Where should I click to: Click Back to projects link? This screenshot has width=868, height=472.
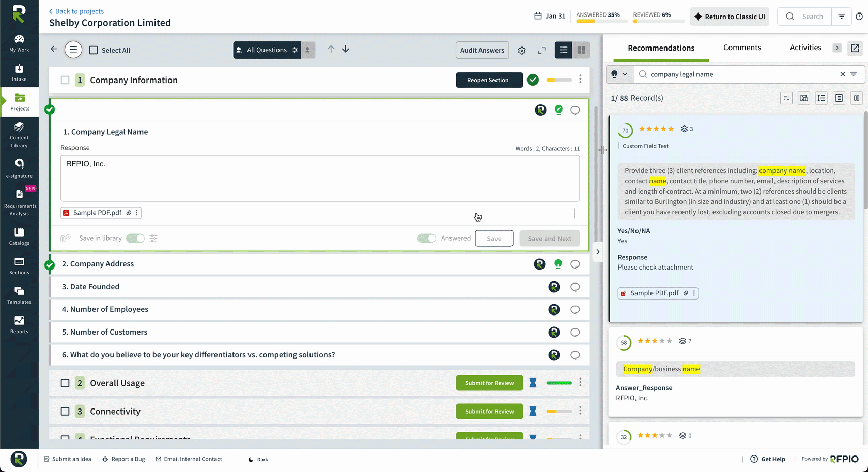tap(76, 11)
